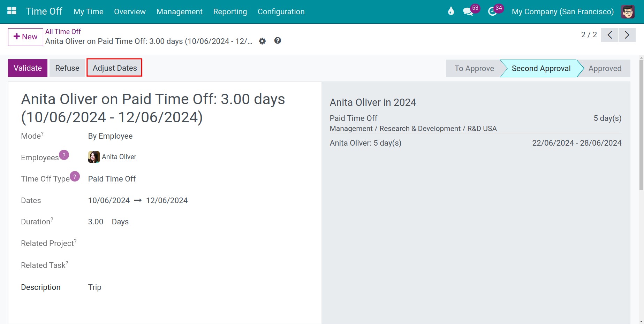
Task: Click the vertical scrollbar thumb on the right
Action: (x=641, y=125)
